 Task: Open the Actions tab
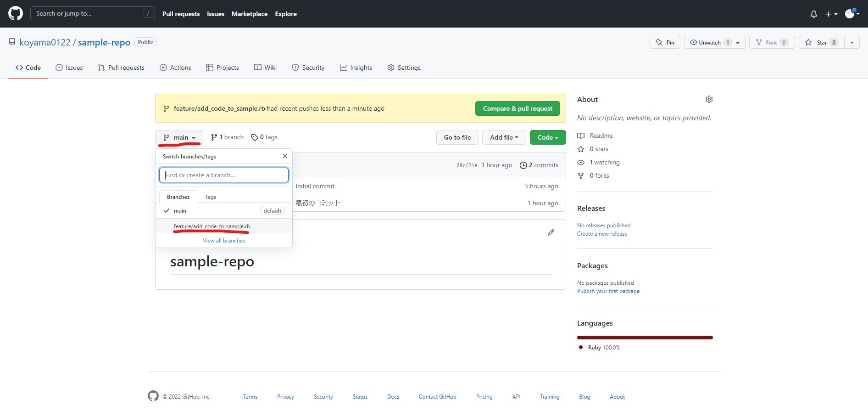(175, 68)
